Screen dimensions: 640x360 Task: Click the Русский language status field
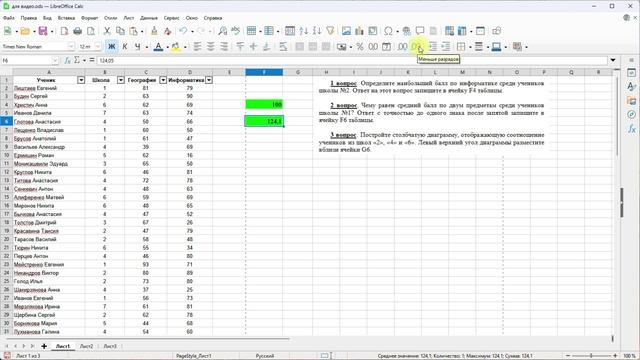pos(264,356)
